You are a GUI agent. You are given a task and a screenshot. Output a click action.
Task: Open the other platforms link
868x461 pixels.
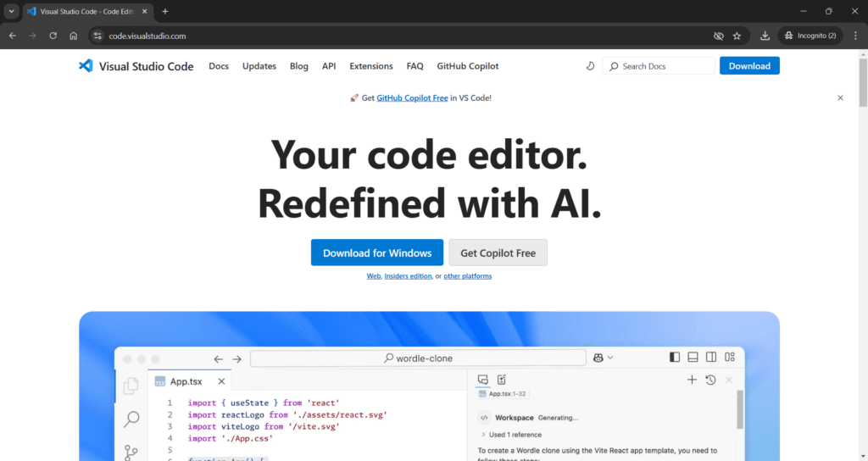click(x=467, y=276)
